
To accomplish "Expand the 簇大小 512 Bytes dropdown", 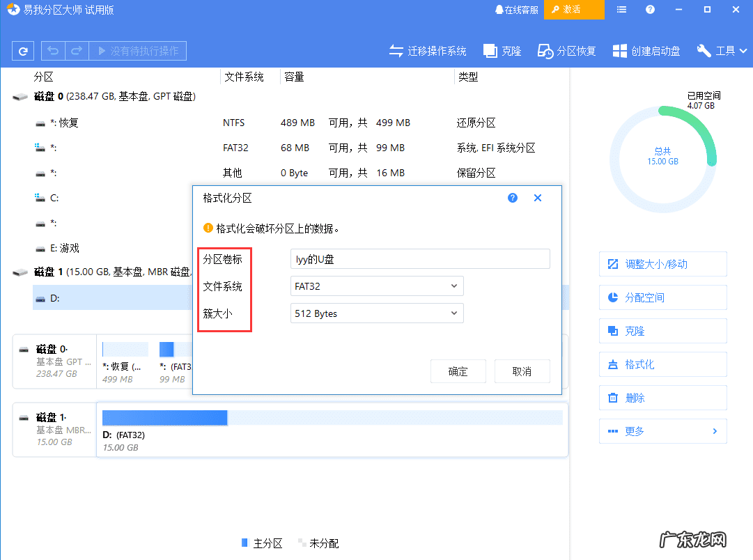I will pyautogui.click(x=377, y=314).
